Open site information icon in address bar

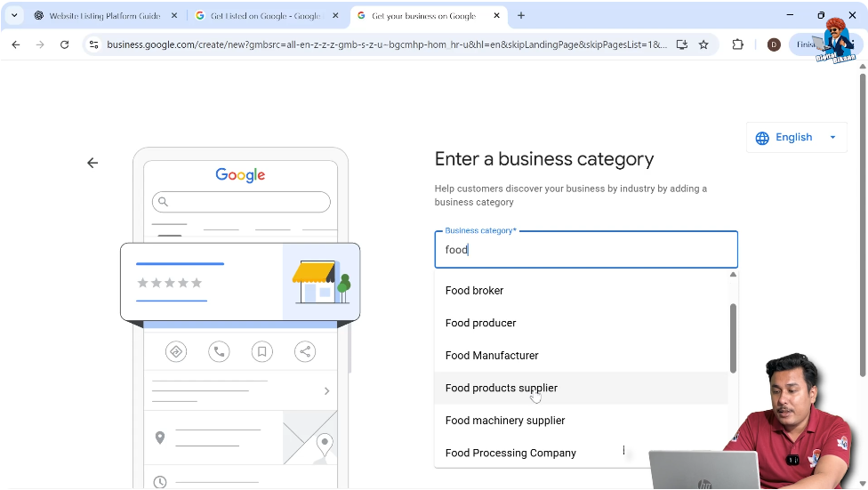coord(93,44)
